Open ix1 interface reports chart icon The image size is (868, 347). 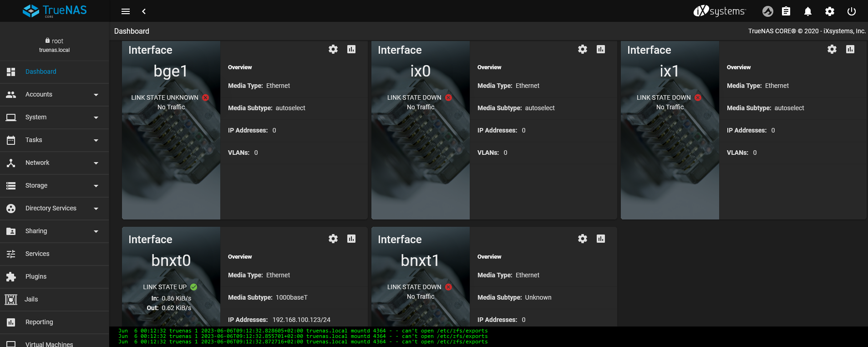(850, 49)
